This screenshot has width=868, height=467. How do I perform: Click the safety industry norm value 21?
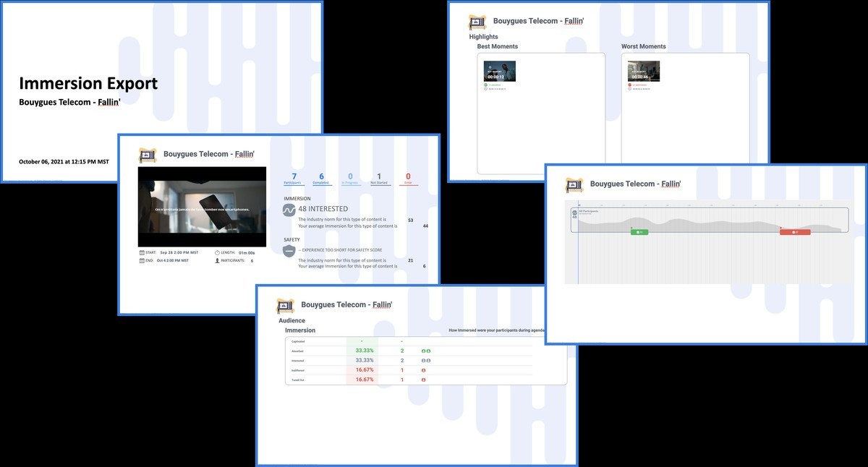(411, 260)
